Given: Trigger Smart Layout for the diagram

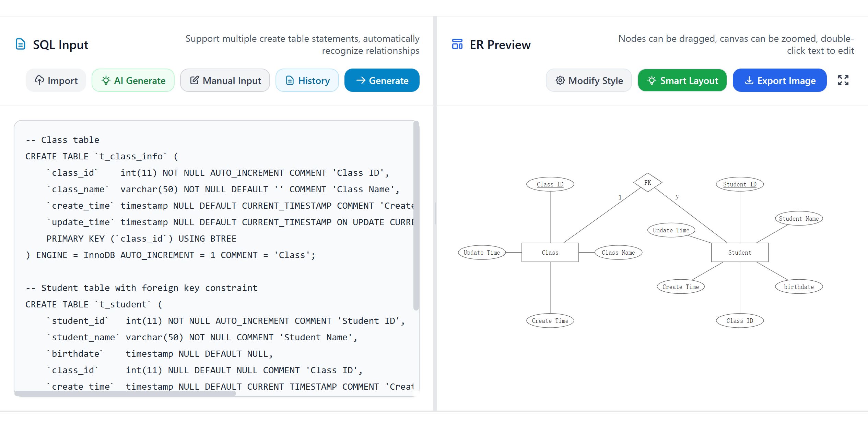Looking at the screenshot, I should click(682, 80).
